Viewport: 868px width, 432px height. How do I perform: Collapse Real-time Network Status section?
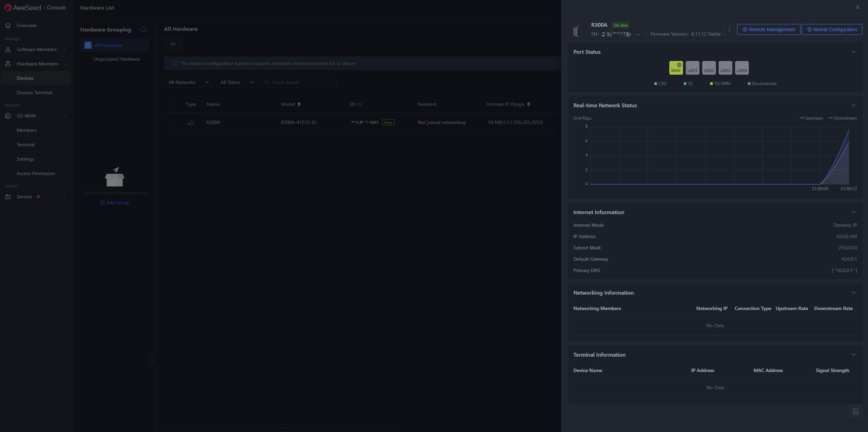click(853, 106)
